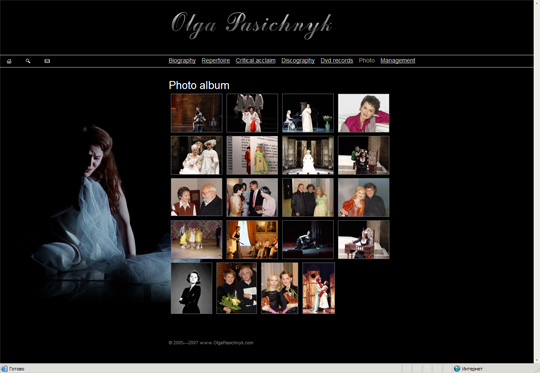Screen dimensions: 540x373
Task: Open the Critical acclaim link
Action: [x=256, y=61]
